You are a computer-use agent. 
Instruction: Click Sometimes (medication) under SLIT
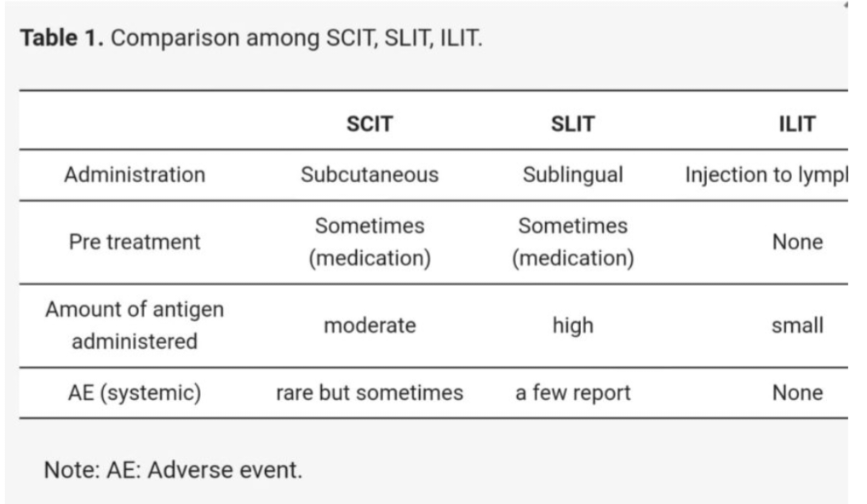pos(573,242)
